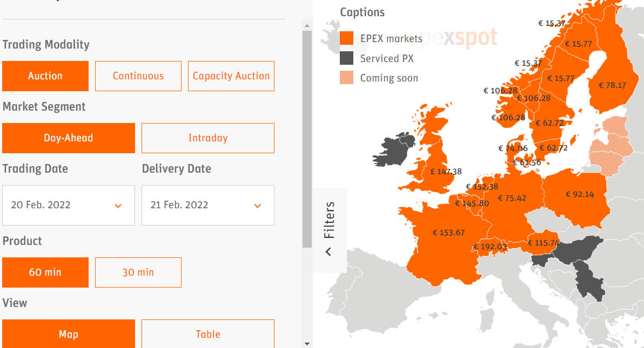Screen dimensions: 644x348
Task: Click the France price label € 153.67
Action: [x=448, y=233]
